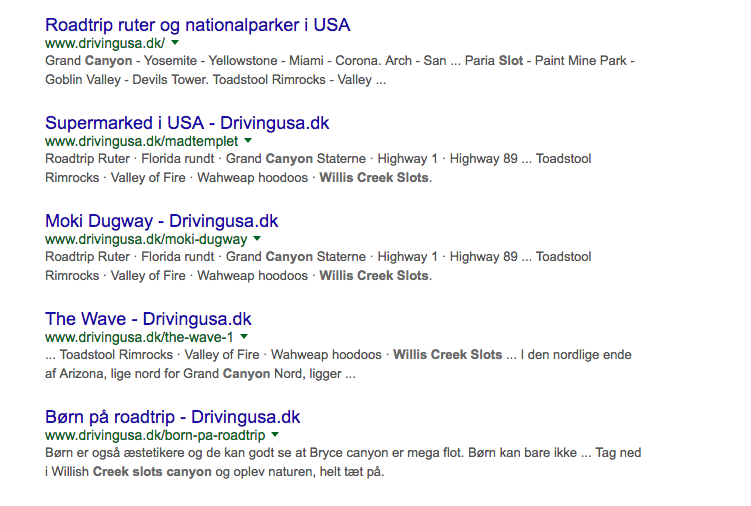This screenshot has height=506, width=751.
Task: Open the 'Roadtrip ruter og nationalparker i USA' result
Action: click(197, 25)
